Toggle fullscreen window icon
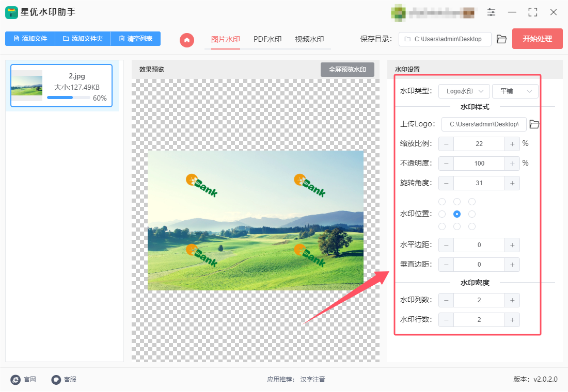 (x=532, y=12)
